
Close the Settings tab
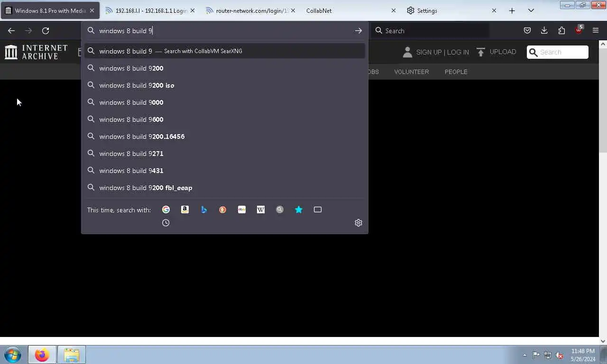(494, 10)
